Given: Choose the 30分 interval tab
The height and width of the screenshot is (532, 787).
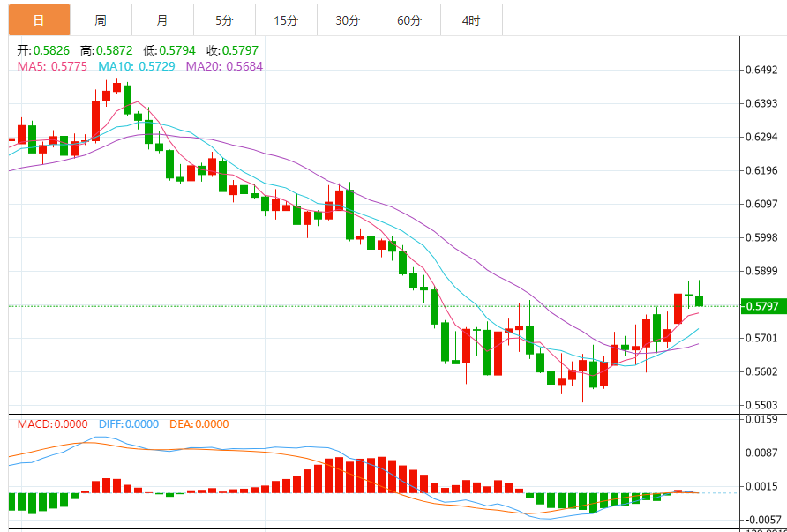Looking at the screenshot, I should (348, 19).
